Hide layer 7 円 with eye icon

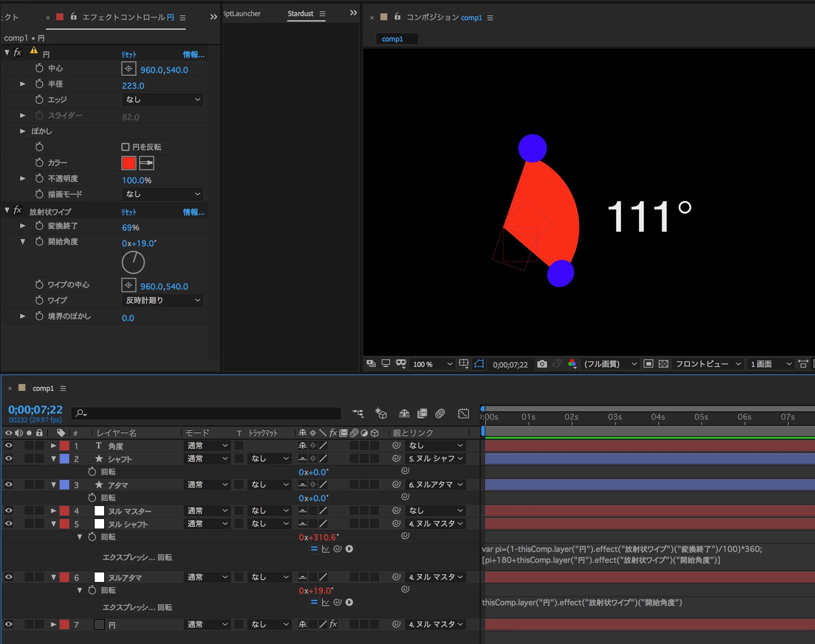[x=9, y=624]
